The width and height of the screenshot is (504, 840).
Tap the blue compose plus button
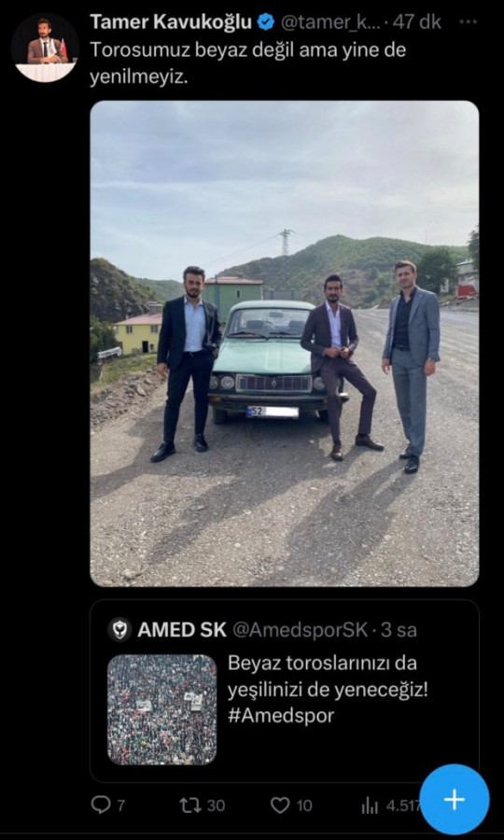pos(455,799)
